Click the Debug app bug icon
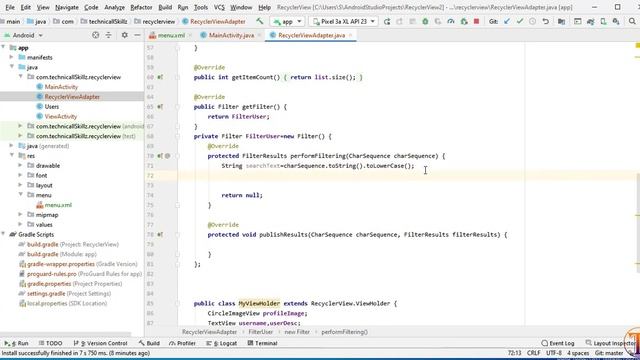The height and width of the screenshot is (360, 640). [x=425, y=21]
